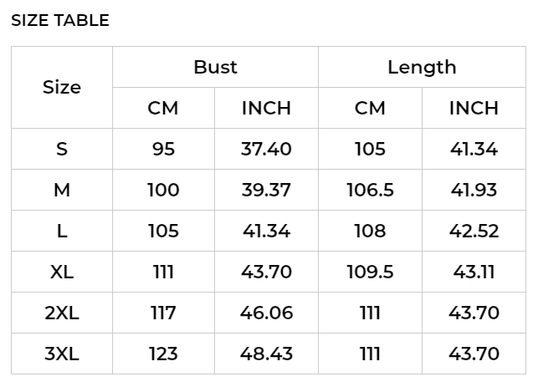Click the 48.43 bust inch cell
Image resolution: width=533 pixels, height=392 pixels.
tap(266, 354)
